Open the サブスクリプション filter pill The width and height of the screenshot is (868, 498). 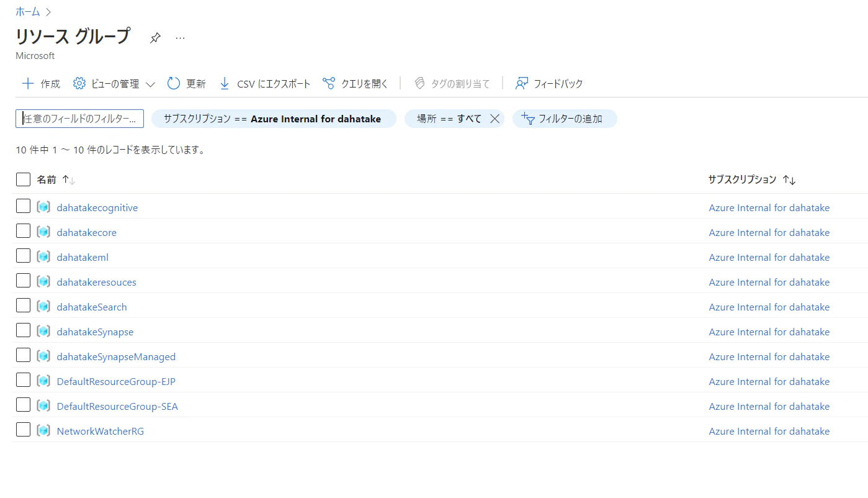pos(274,119)
